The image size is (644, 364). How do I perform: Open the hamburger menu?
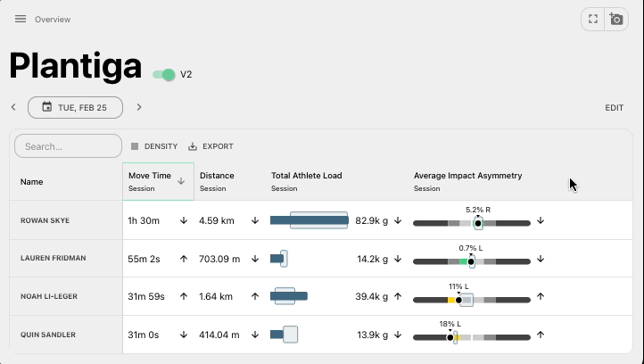tap(21, 19)
